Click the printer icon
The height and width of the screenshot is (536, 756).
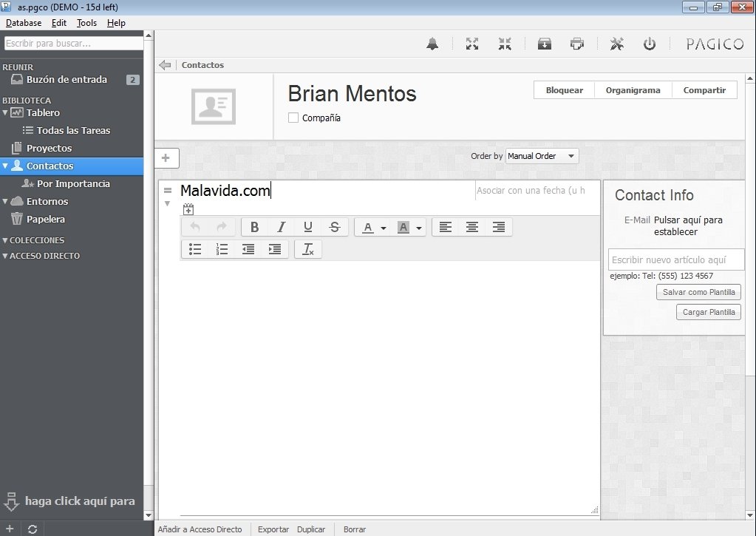[577, 44]
